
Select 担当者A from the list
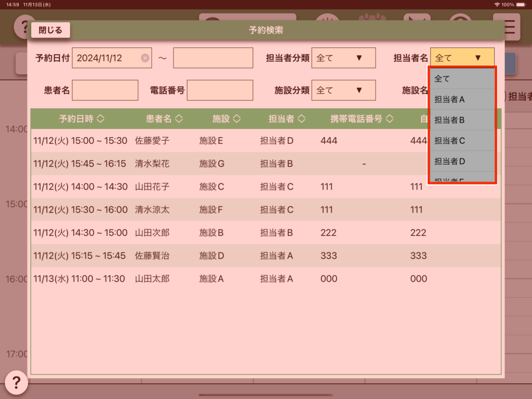pyautogui.click(x=461, y=99)
